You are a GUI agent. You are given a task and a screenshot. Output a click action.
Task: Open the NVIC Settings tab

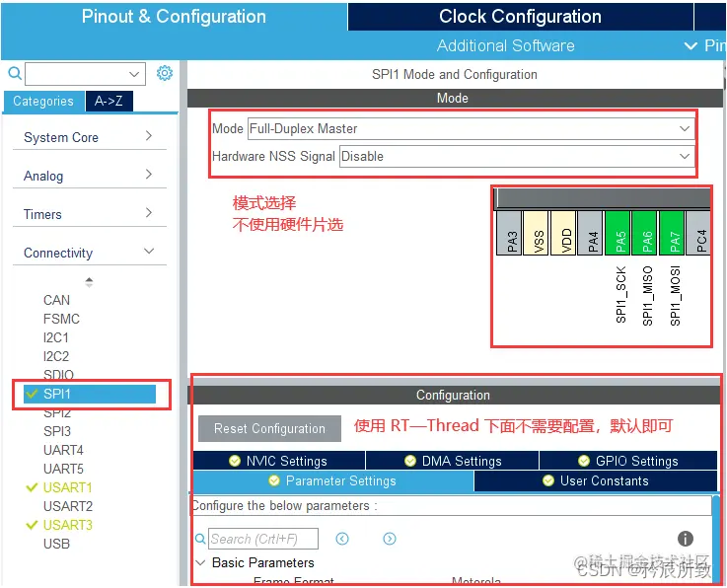tap(278, 461)
